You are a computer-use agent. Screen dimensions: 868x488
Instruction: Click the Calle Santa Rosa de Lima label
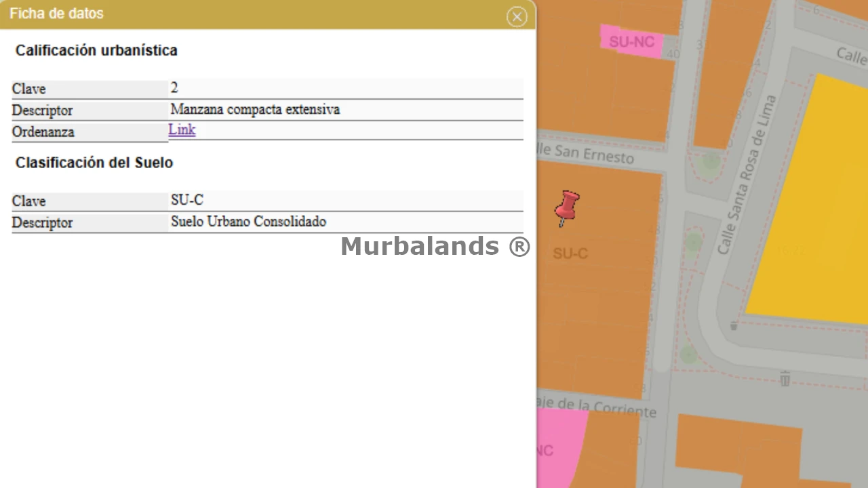(747, 176)
